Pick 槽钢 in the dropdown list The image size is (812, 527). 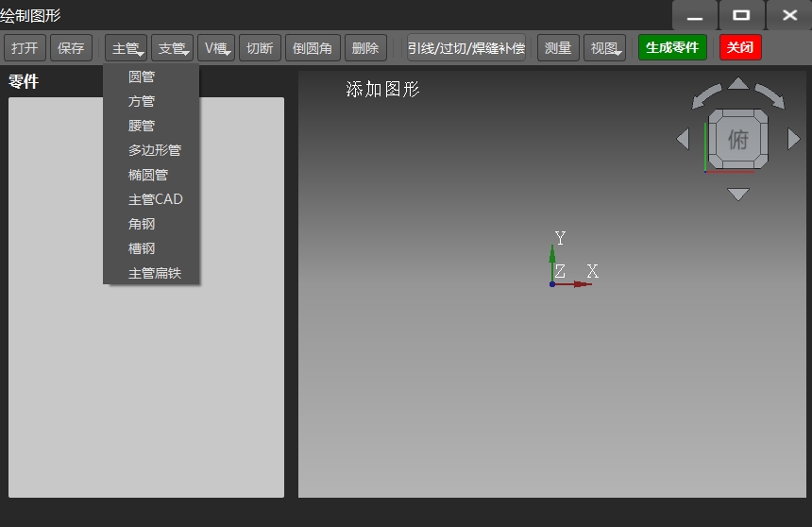(151, 248)
